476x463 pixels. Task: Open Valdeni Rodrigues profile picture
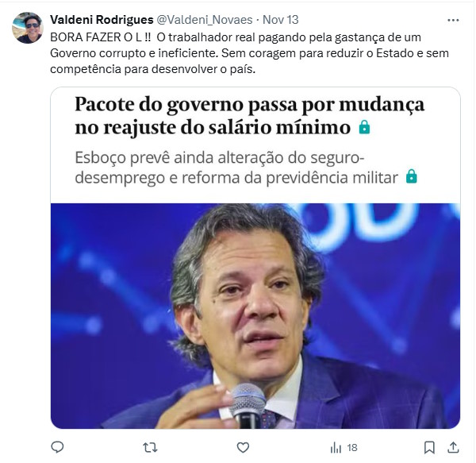pos(27,28)
